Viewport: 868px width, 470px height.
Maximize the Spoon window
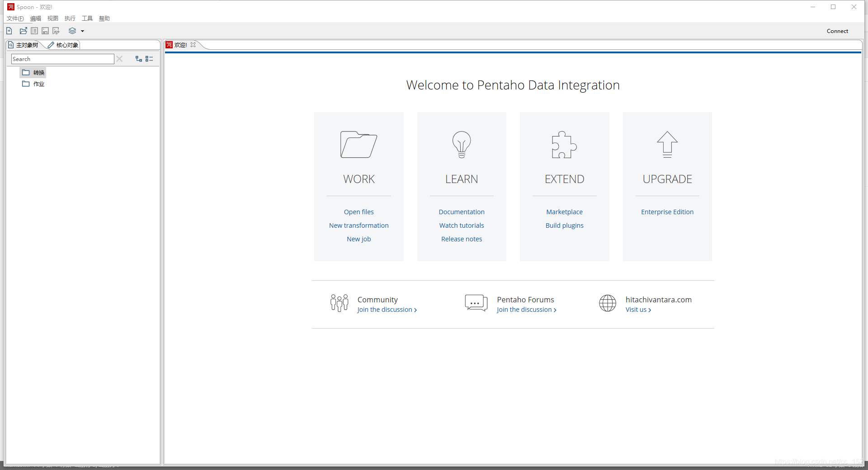tap(833, 7)
